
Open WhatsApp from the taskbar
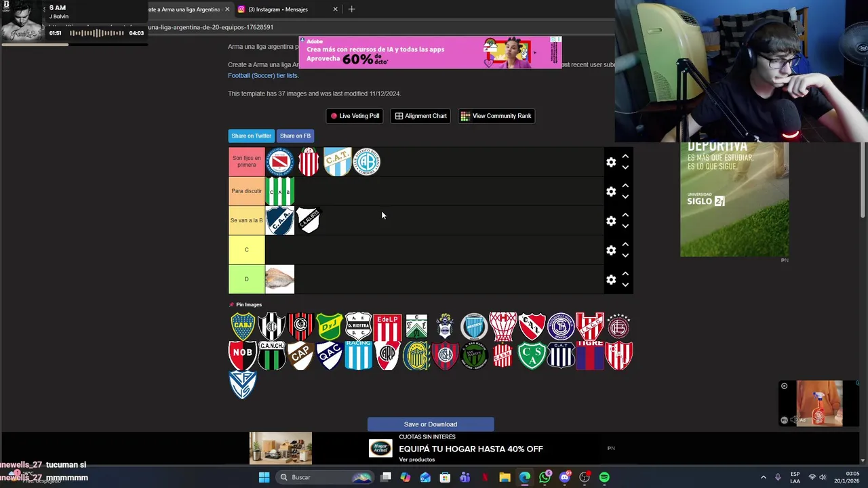coord(545,477)
